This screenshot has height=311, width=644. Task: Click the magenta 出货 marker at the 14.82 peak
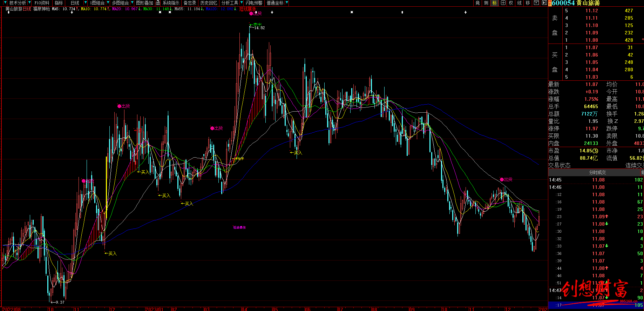click(256, 13)
